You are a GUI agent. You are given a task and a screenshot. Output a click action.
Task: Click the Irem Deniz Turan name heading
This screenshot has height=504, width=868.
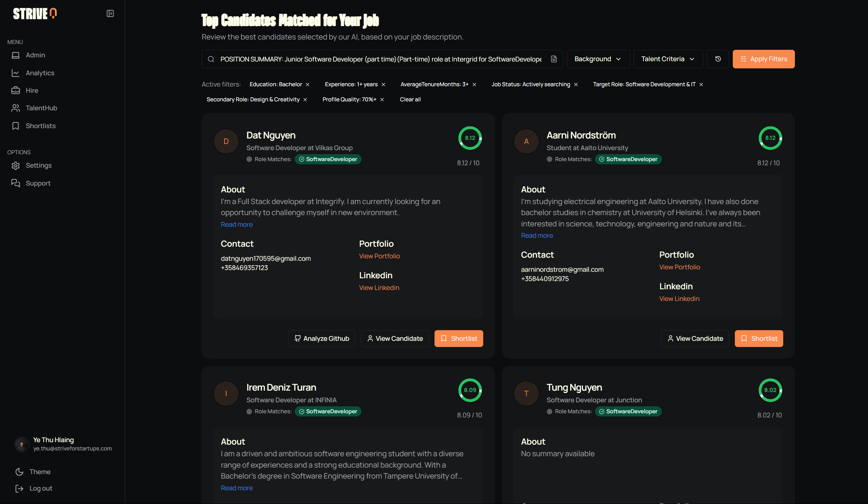coord(281,388)
